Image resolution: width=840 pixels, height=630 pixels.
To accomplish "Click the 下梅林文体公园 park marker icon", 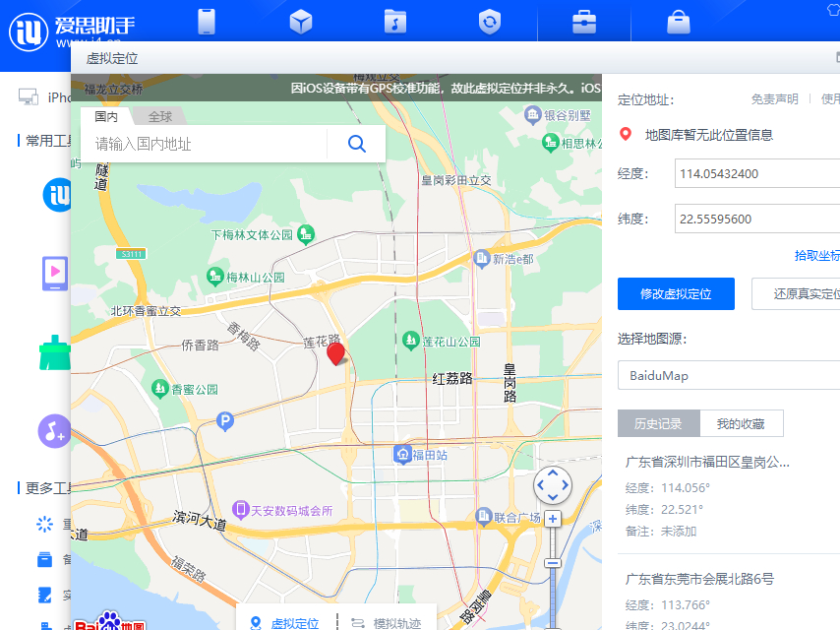I will click(x=306, y=233).
